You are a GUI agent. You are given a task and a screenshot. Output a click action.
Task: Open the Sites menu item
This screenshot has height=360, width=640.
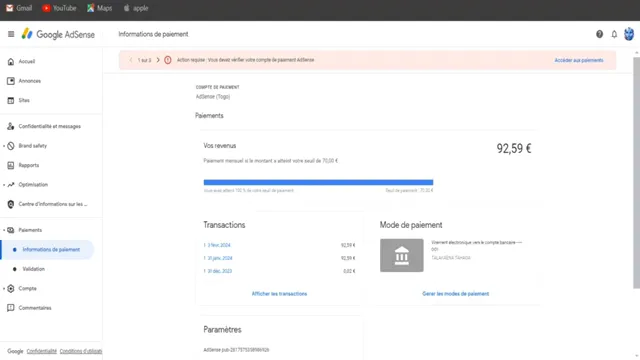coord(24,100)
